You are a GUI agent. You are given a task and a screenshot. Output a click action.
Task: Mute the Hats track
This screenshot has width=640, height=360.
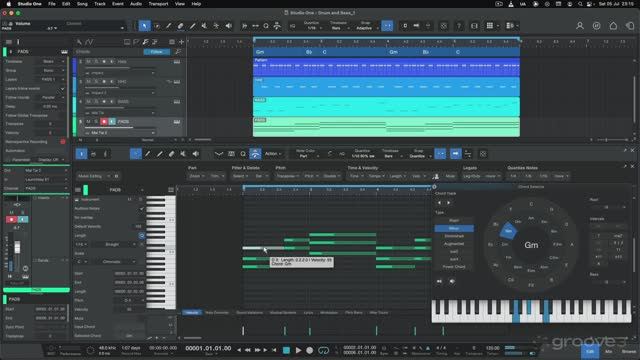point(88,62)
